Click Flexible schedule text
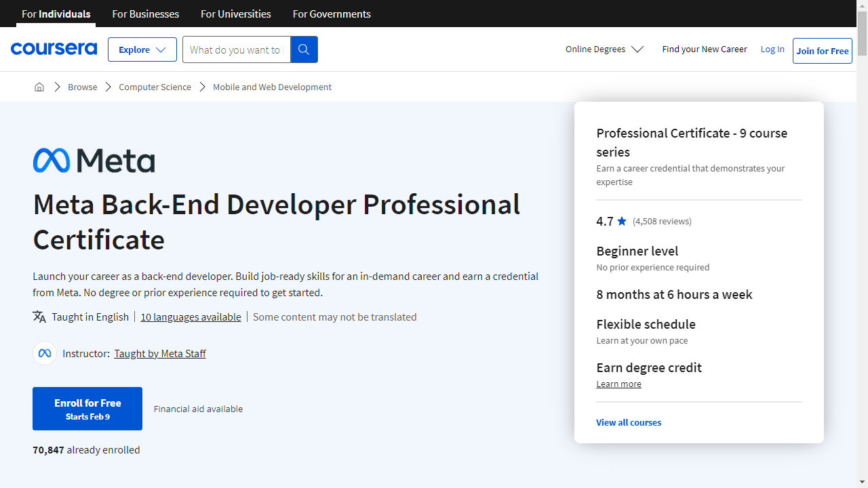This screenshot has height=488, width=868. pyautogui.click(x=646, y=324)
